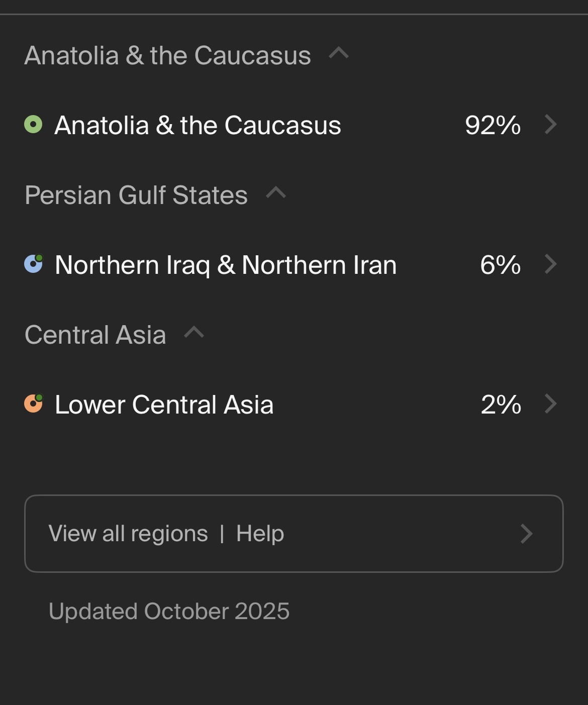Click the blue Northern Iraq & Northern Iran dot
This screenshot has height=705, width=588.
point(33,264)
